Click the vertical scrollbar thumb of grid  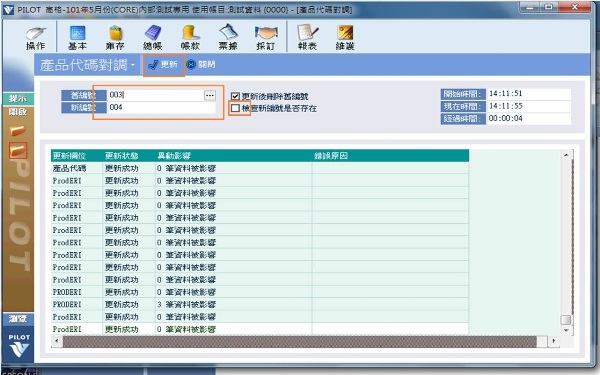coord(566,320)
